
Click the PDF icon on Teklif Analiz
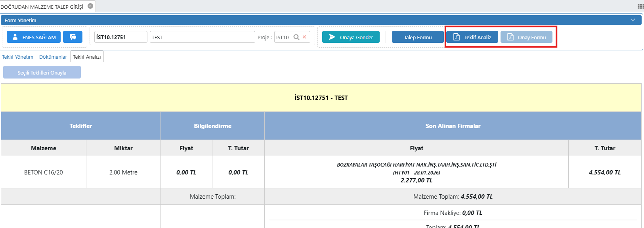(457, 37)
